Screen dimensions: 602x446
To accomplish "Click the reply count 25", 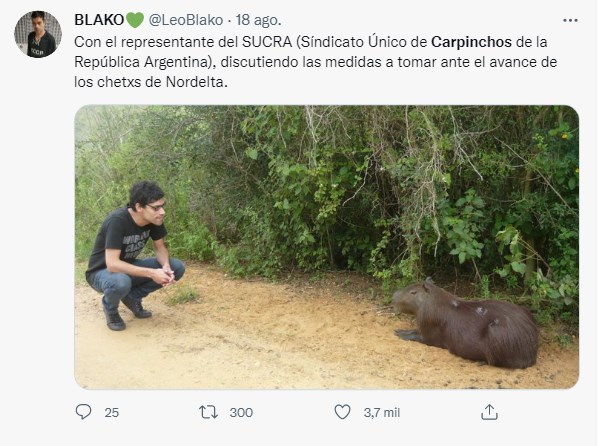I will pos(112,412).
